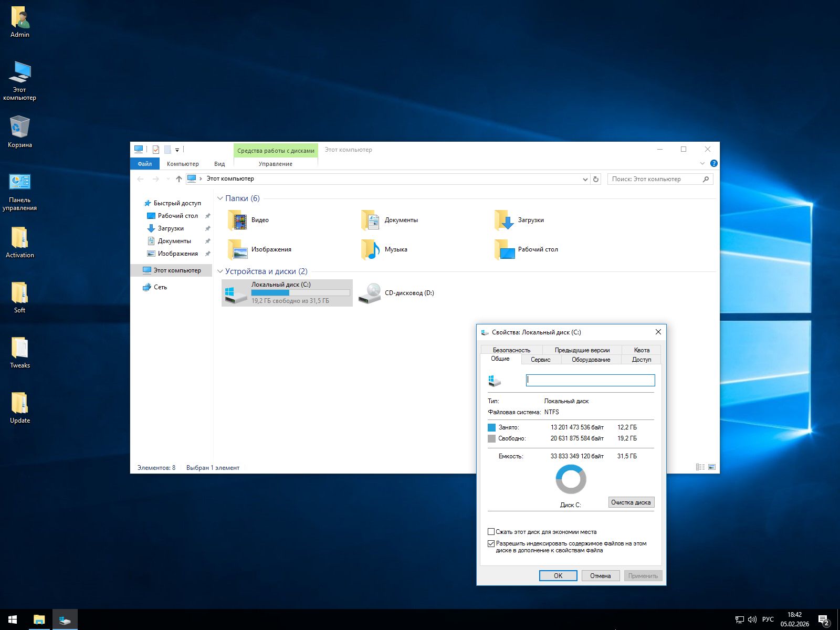Image resolution: width=840 pixels, height=630 pixels.
Task: Click the up-arrow navigation button
Action: pos(179,179)
